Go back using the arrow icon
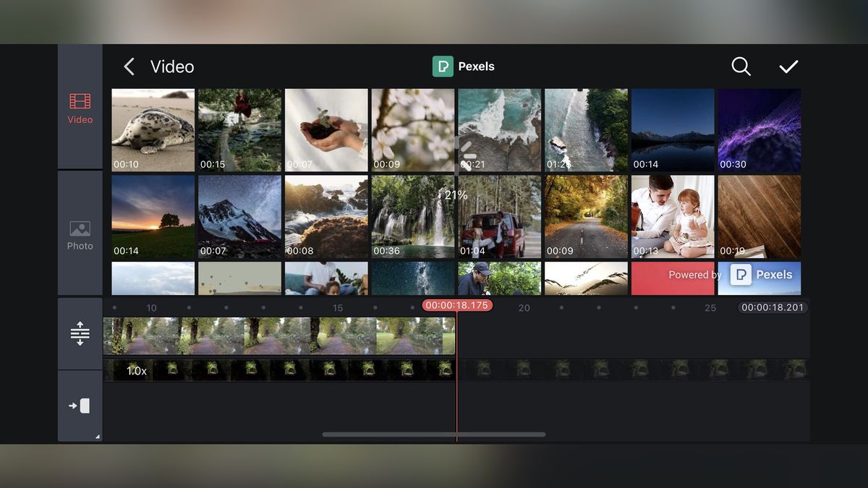 [129, 66]
